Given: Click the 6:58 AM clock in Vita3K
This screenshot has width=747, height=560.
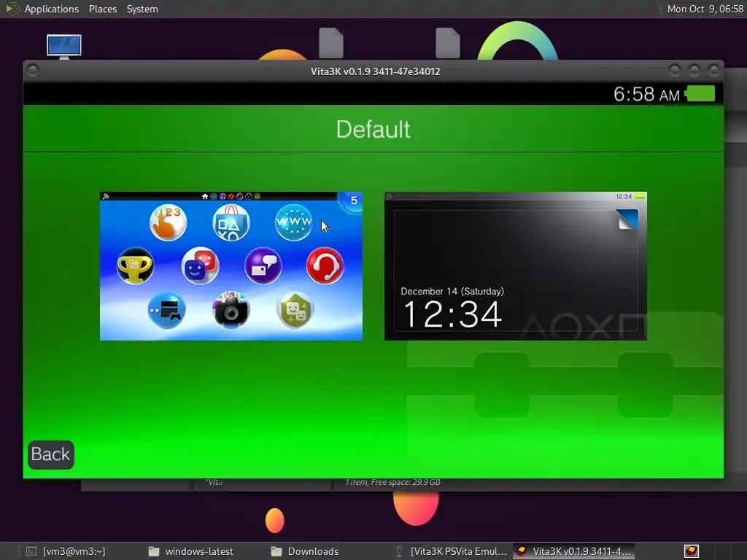Looking at the screenshot, I should (x=646, y=94).
